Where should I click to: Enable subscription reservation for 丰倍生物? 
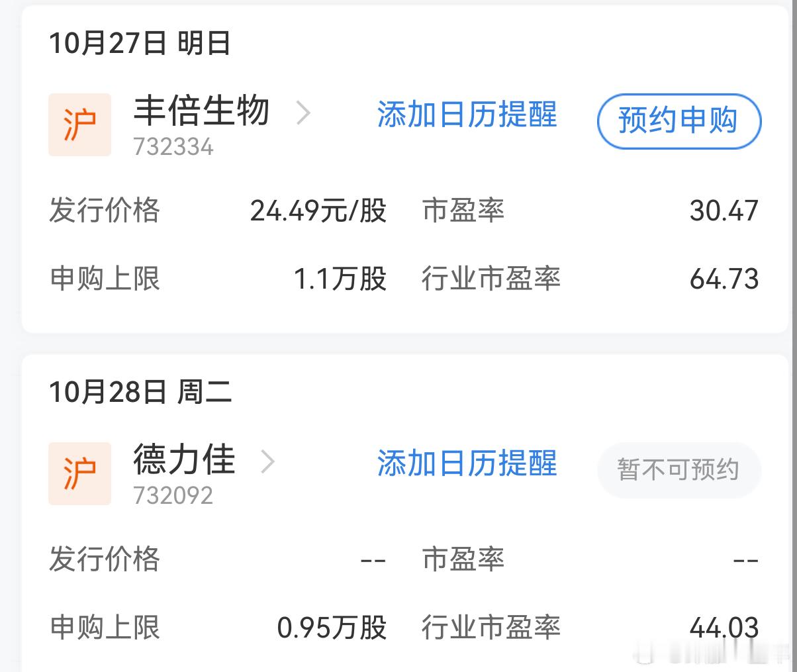[x=678, y=122]
